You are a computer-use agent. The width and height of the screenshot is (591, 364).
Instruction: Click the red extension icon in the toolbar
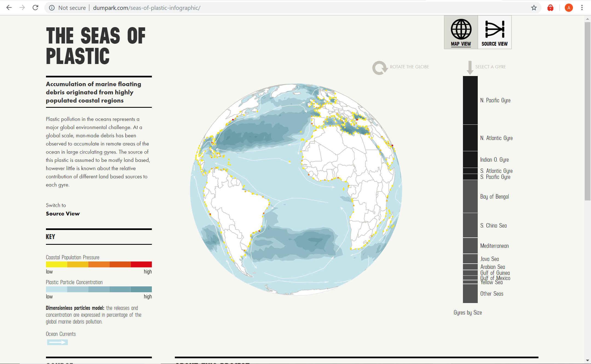point(550,8)
